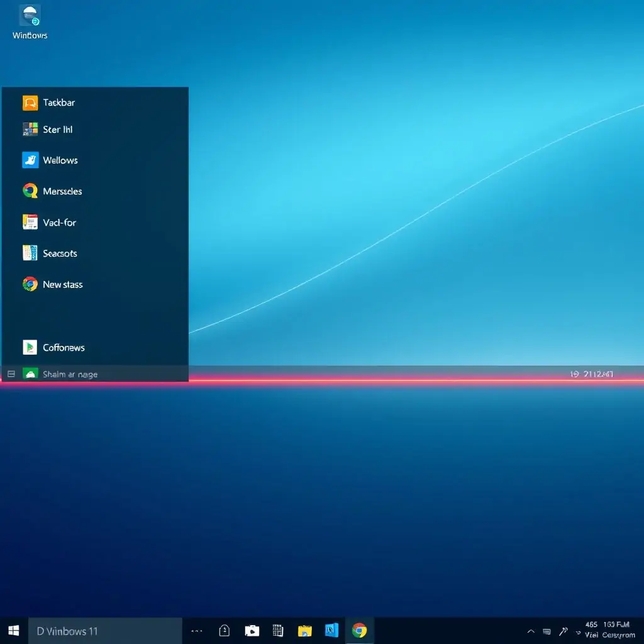The height and width of the screenshot is (644, 644).
Task: Select the Windows desktop icon
Action: [29, 16]
